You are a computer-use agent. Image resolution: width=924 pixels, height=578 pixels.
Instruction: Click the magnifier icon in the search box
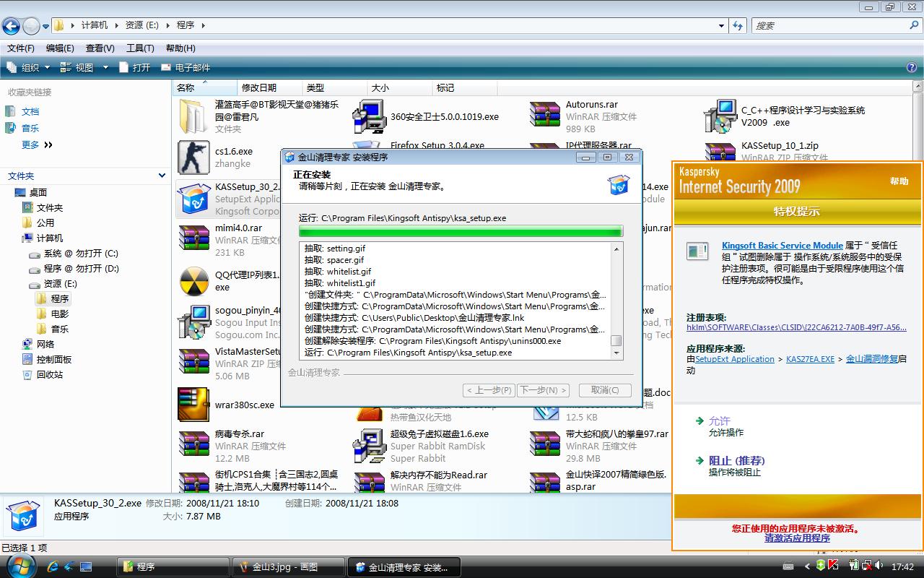(x=914, y=25)
